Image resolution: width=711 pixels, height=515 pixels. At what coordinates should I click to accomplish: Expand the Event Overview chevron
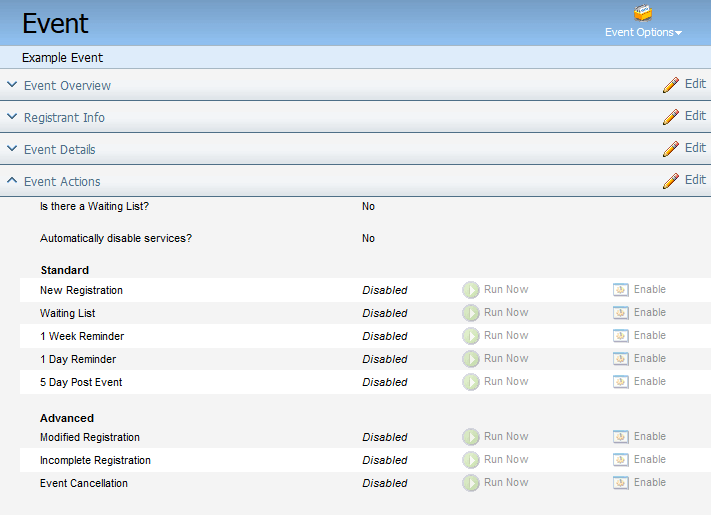click(x=12, y=84)
